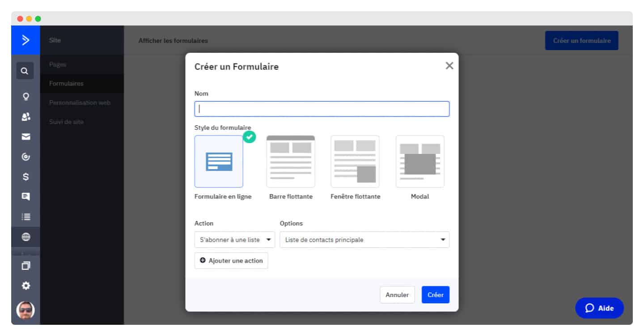Go to Suivi de site menu item
The height and width of the screenshot is (336, 644).
coord(66,122)
